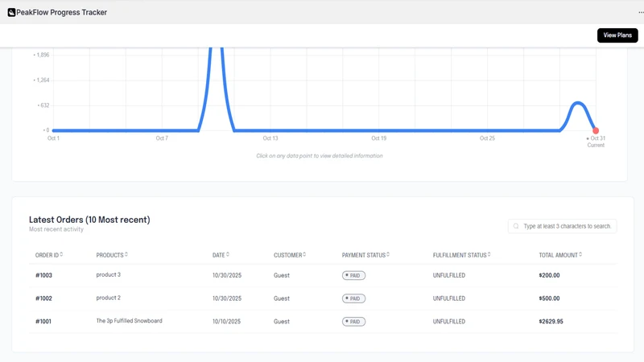
Task: Click order #1002 ID
Action: (43, 298)
